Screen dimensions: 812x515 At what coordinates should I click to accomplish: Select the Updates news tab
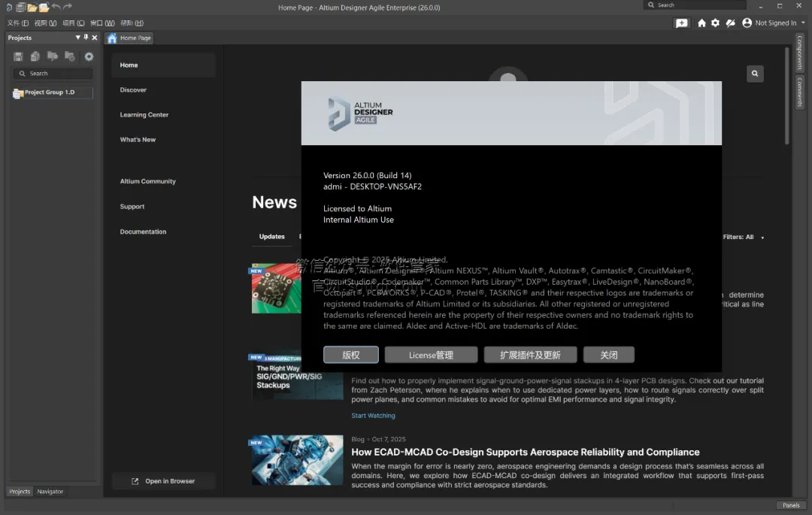[272, 237]
